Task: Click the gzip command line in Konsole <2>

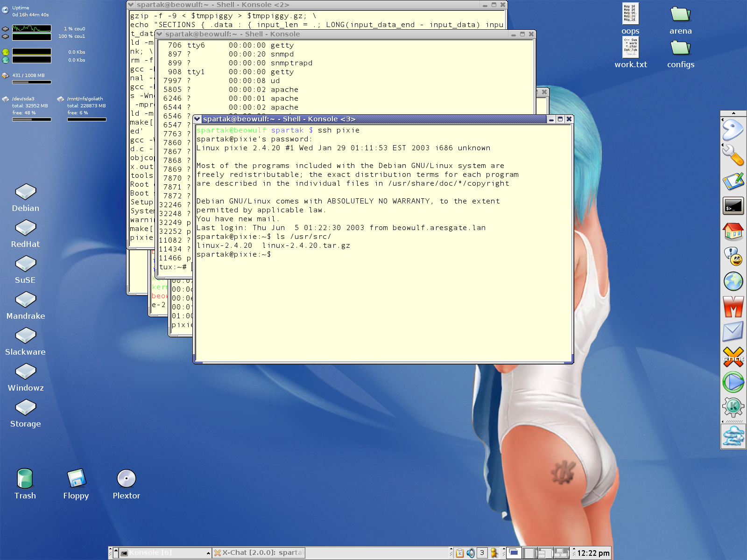Action: (223, 16)
